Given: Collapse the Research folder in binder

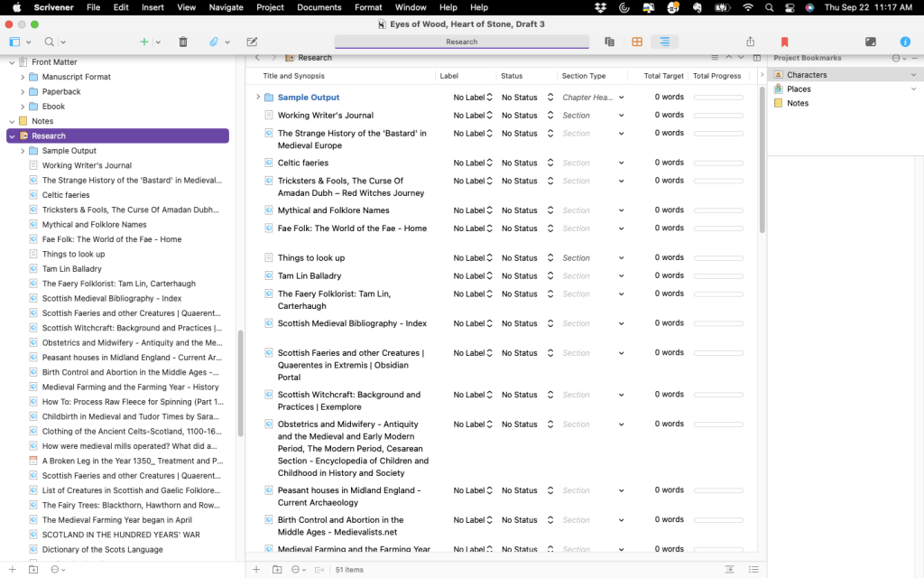Looking at the screenshot, I should (13, 135).
